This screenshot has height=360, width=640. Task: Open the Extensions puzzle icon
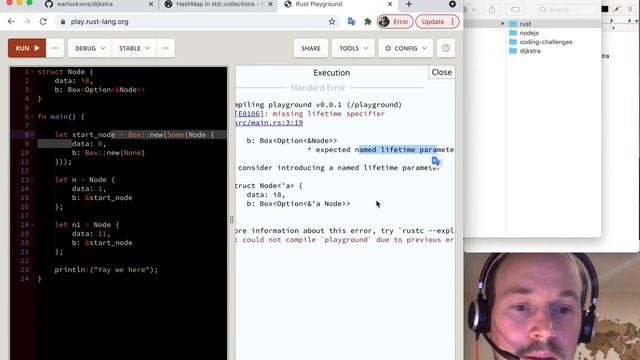point(368,22)
